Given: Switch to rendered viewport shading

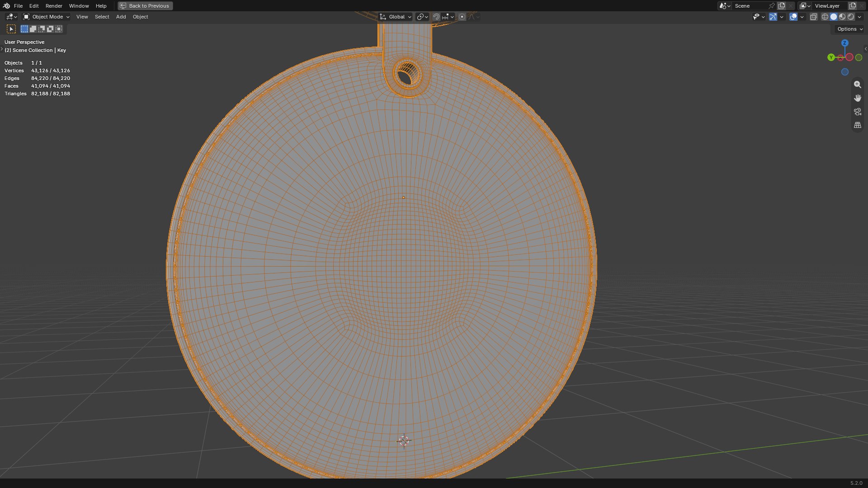Looking at the screenshot, I should 851,17.
